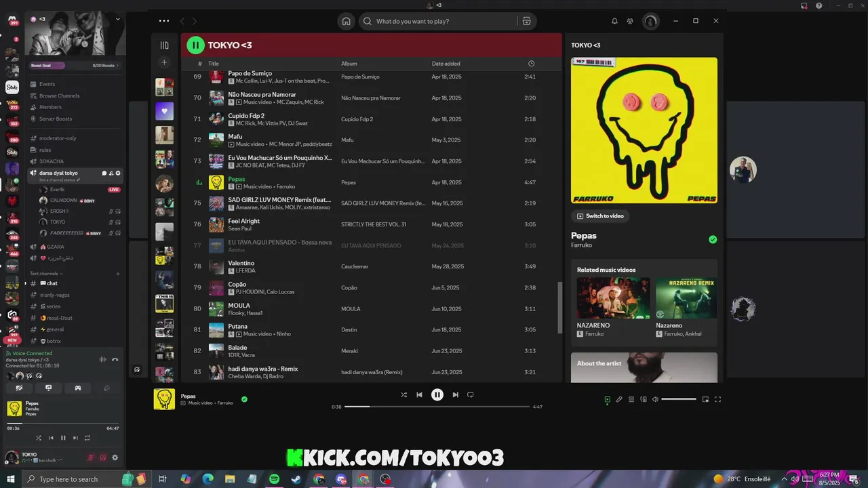Click the Switch to video button

pos(600,216)
